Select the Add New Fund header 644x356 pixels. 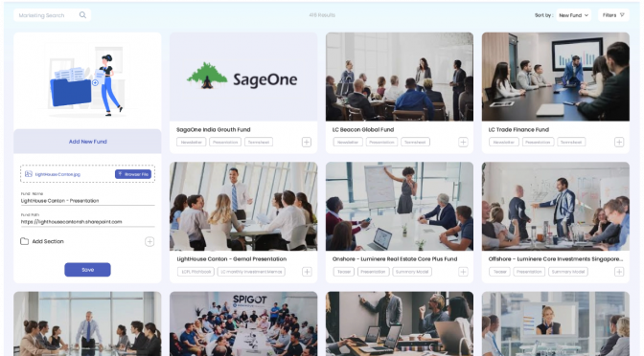[x=87, y=142]
